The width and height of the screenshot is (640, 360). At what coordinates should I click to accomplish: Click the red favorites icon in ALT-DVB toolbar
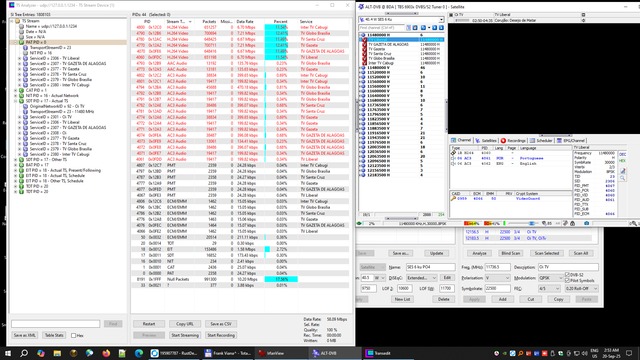click(x=415, y=28)
